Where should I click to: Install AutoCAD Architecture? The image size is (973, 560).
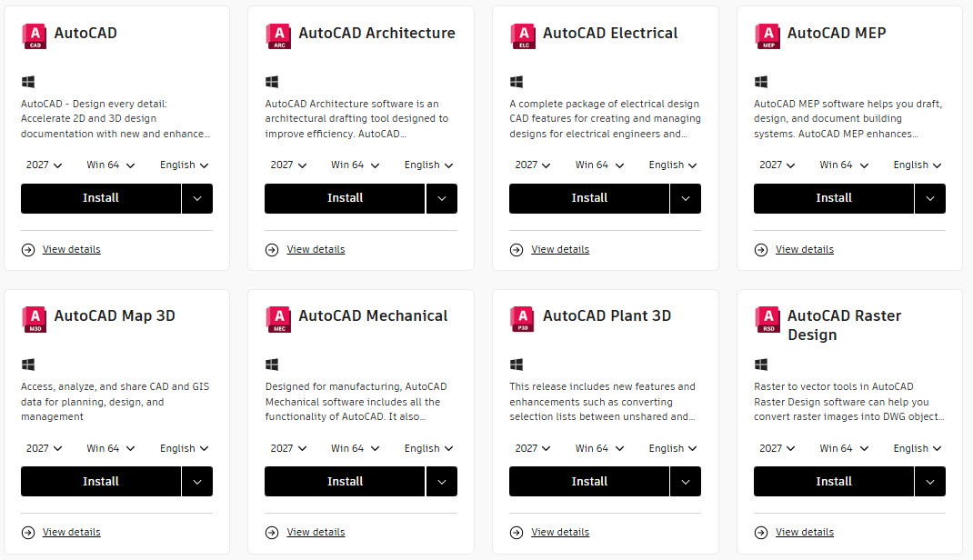click(345, 198)
